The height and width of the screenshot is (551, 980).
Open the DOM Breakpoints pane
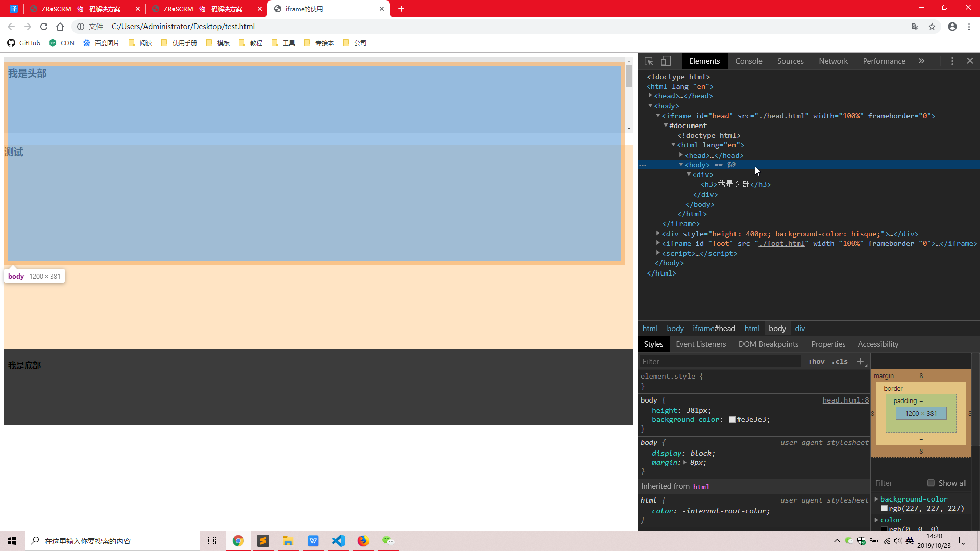pos(768,344)
